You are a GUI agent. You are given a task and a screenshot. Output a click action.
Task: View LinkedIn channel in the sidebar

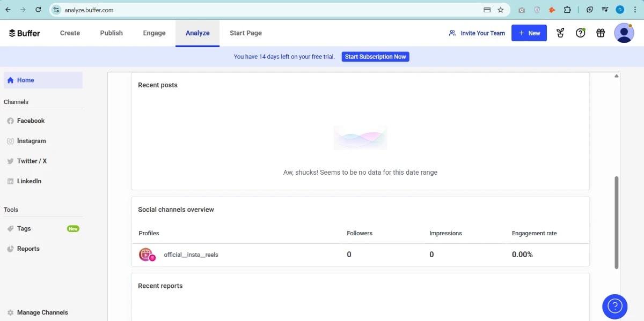coord(28,181)
